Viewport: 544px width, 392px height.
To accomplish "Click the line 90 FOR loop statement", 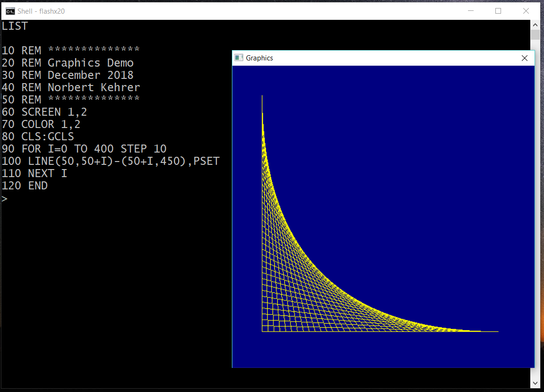I will 84,149.
